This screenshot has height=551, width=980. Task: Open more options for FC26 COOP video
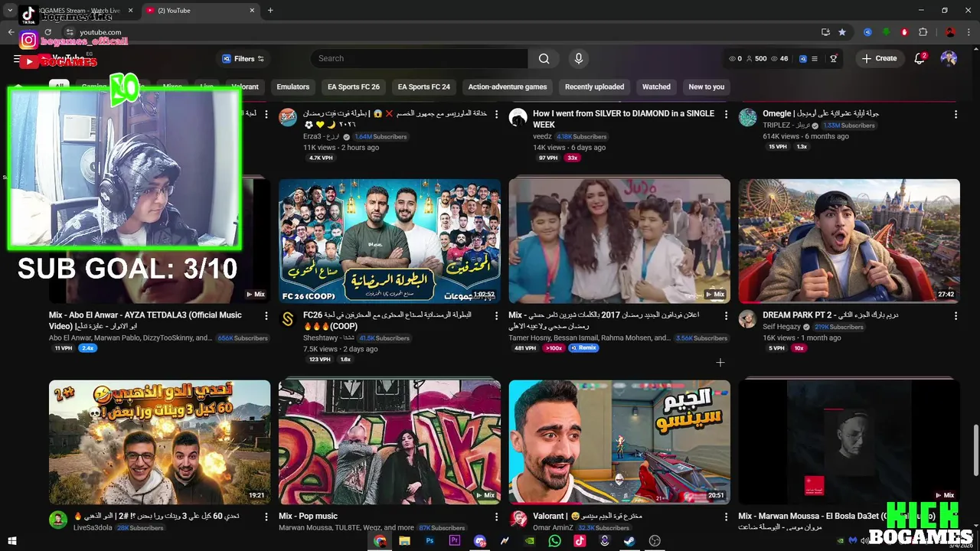pyautogui.click(x=496, y=315)
